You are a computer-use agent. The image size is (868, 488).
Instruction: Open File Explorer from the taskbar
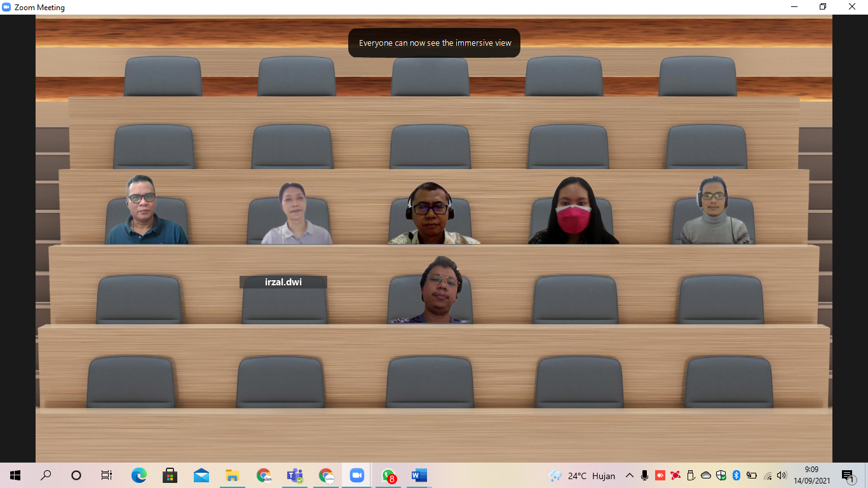233,475
